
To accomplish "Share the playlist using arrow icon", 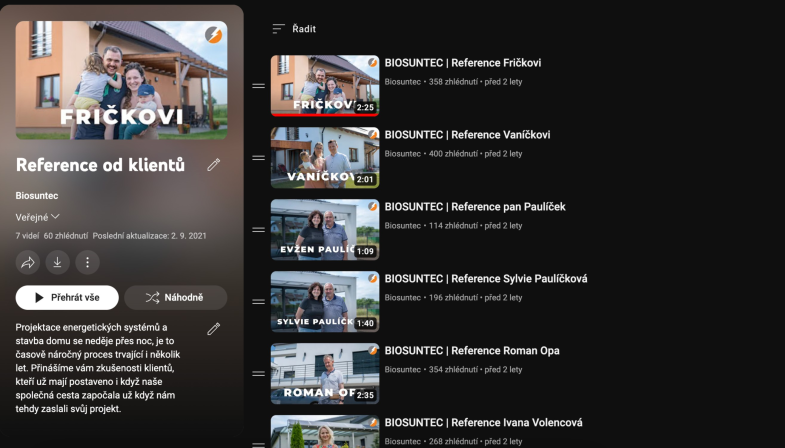I will pos(28,262).
